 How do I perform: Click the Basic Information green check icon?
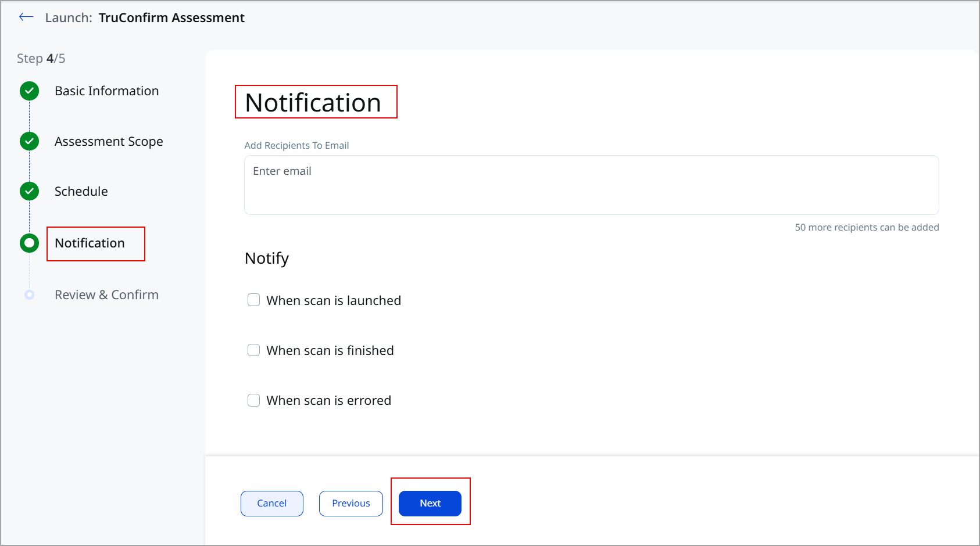[29, 91]
